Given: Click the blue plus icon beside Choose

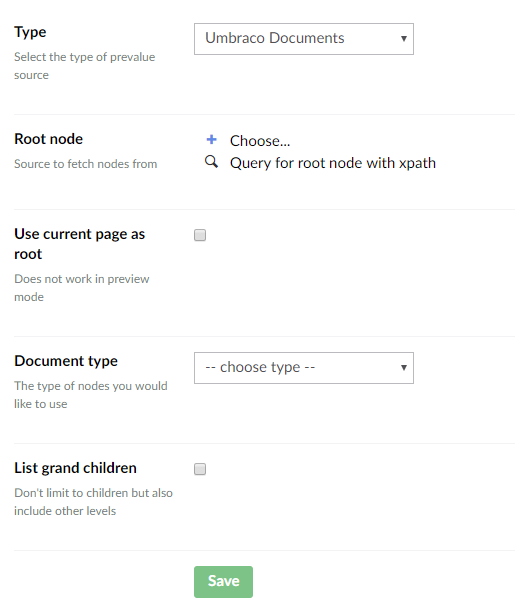Looking at the screenshot, I should 212,139.
